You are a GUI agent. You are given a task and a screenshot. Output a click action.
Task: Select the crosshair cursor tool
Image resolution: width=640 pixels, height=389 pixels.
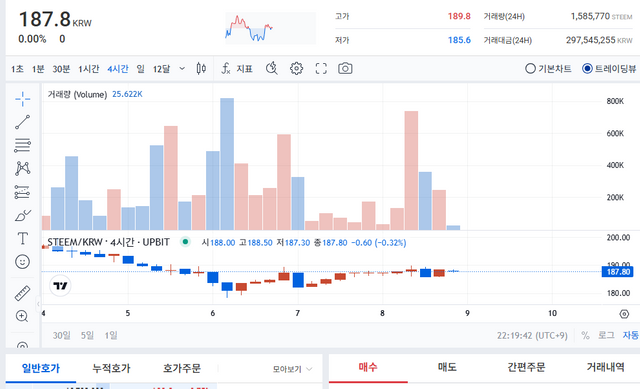pos(22,99)
